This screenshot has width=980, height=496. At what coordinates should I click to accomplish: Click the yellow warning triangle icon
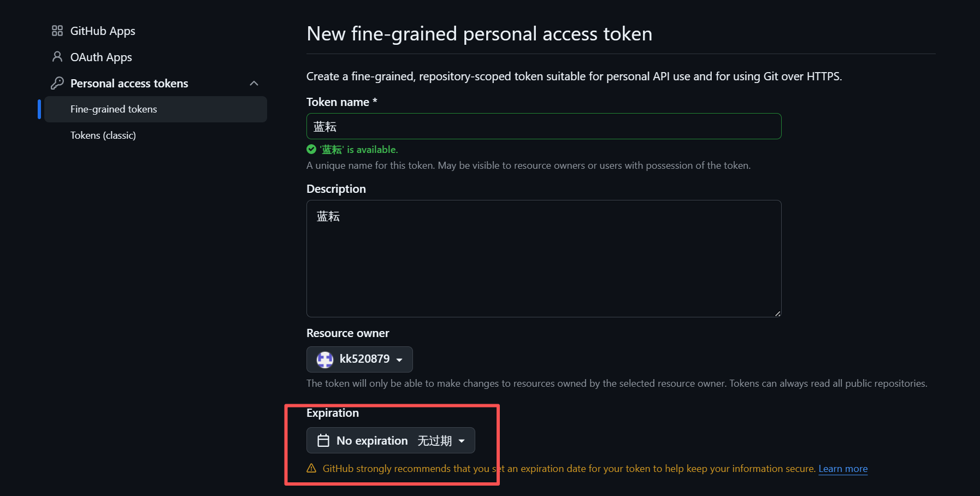coord(311,468)
